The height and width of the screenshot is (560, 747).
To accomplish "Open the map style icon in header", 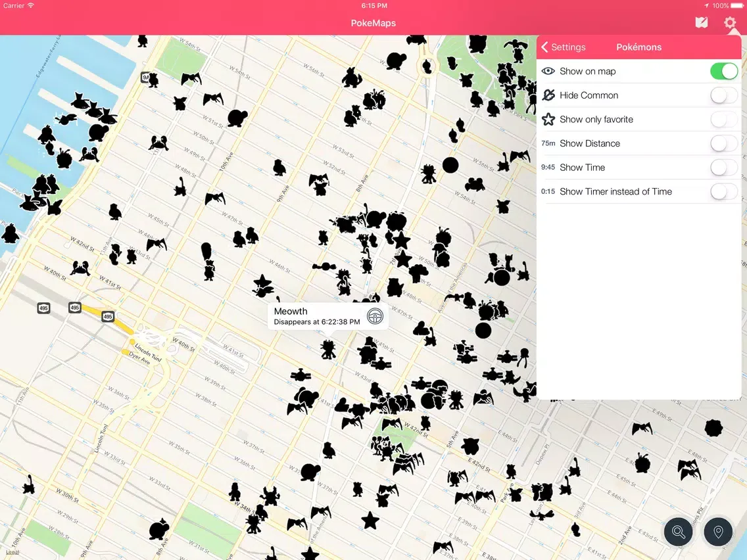I will [701, 22].
